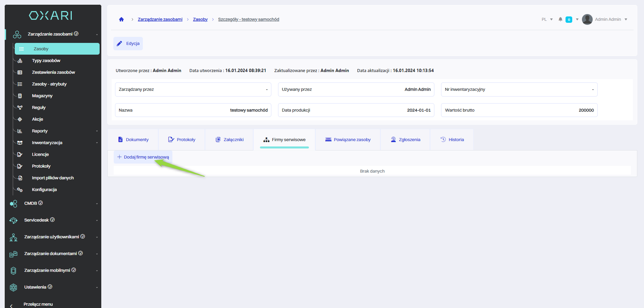The height and width of the screenshot is (308, 644).
Task: Collapse sidebar using Przełącz menu
Action: 38,304
